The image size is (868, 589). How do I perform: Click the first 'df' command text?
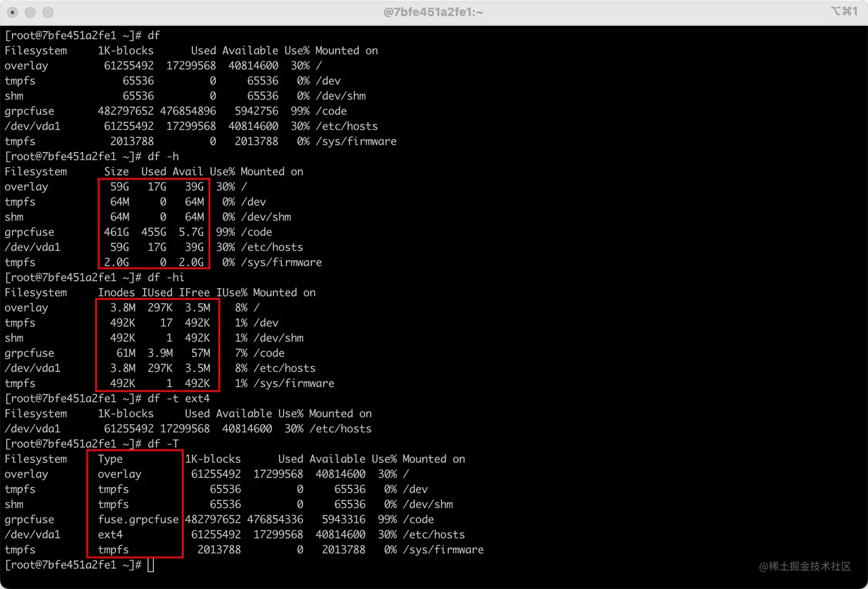[x=154, y=36]
